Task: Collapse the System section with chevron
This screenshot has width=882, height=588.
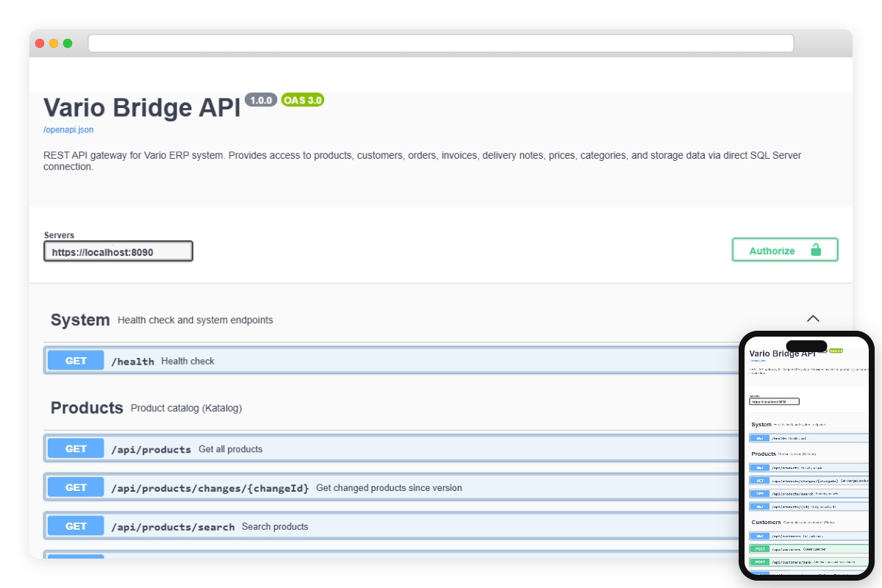Action: coord(813,319)
